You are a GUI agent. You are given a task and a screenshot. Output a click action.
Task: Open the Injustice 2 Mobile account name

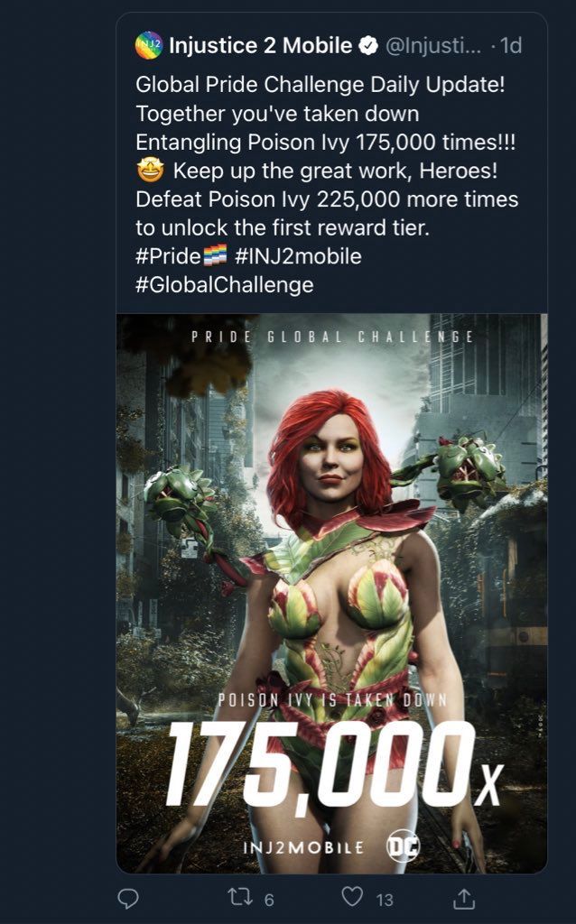click(x=260, y=44)
